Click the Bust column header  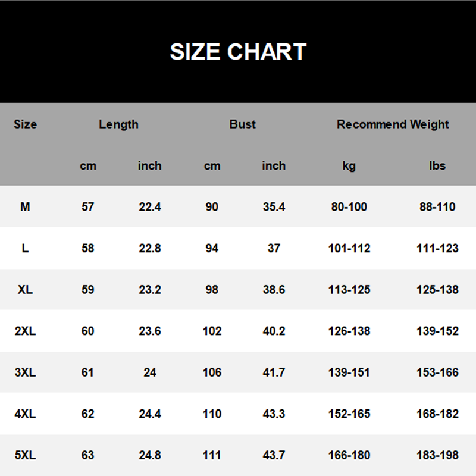coord(242,124)
